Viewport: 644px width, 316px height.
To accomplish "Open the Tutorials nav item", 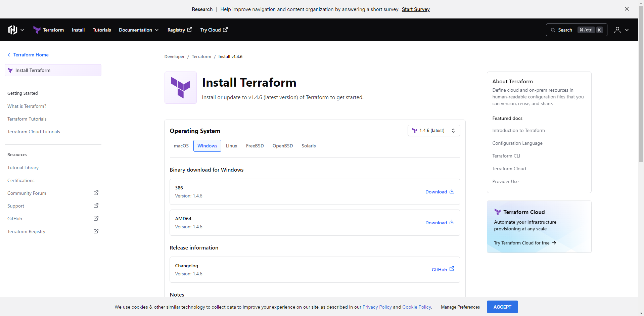I will coord(102,30).
